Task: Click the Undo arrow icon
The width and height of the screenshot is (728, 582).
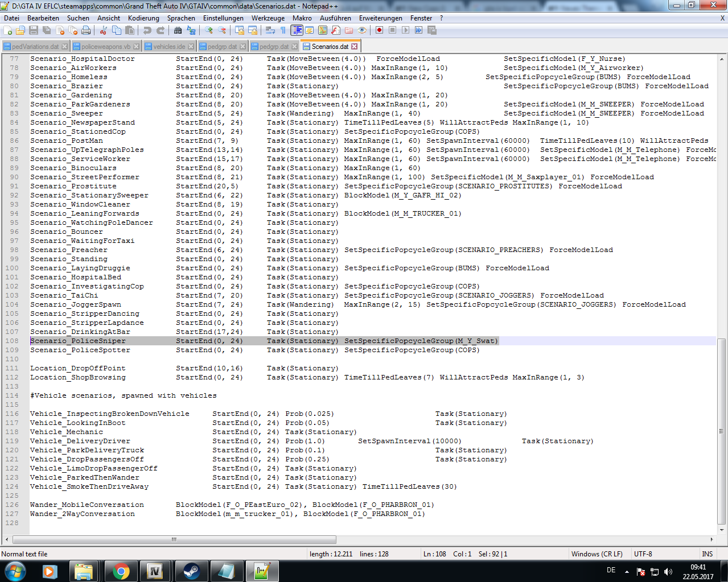Action: pyautogui.click(x=147, y=30)
